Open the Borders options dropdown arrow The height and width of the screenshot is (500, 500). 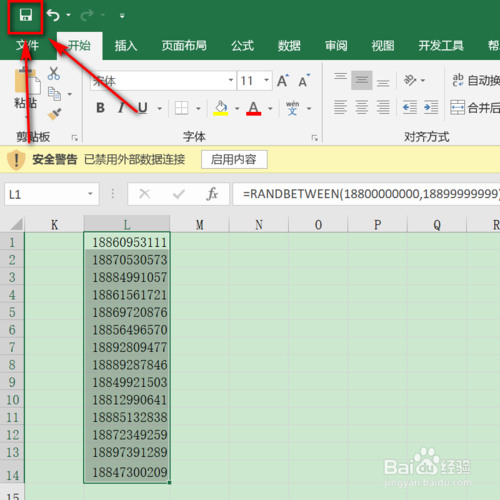pyautogui.click(x=198, y=109)
